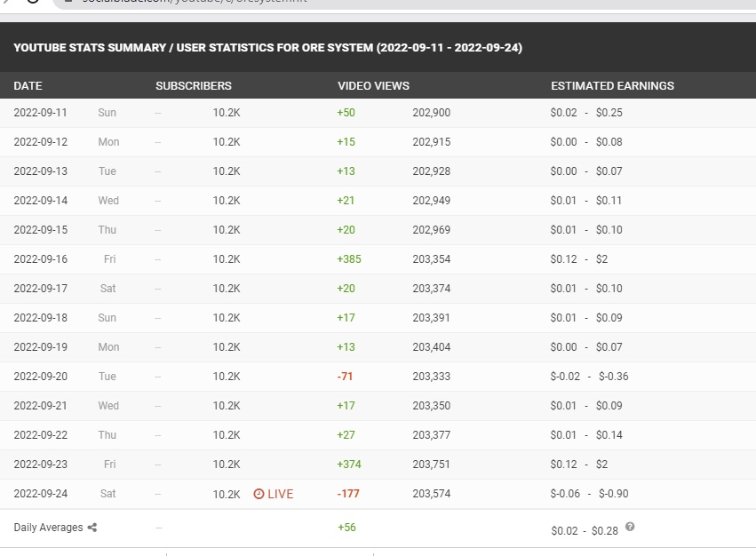The width and height of the screenshot is (756, 556).
Task: Click total views 203,751
Action: click(x=432, y=465)
